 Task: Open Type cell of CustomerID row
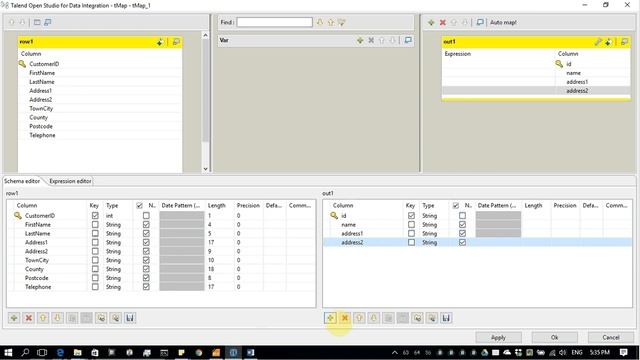[x=118, y=216]
